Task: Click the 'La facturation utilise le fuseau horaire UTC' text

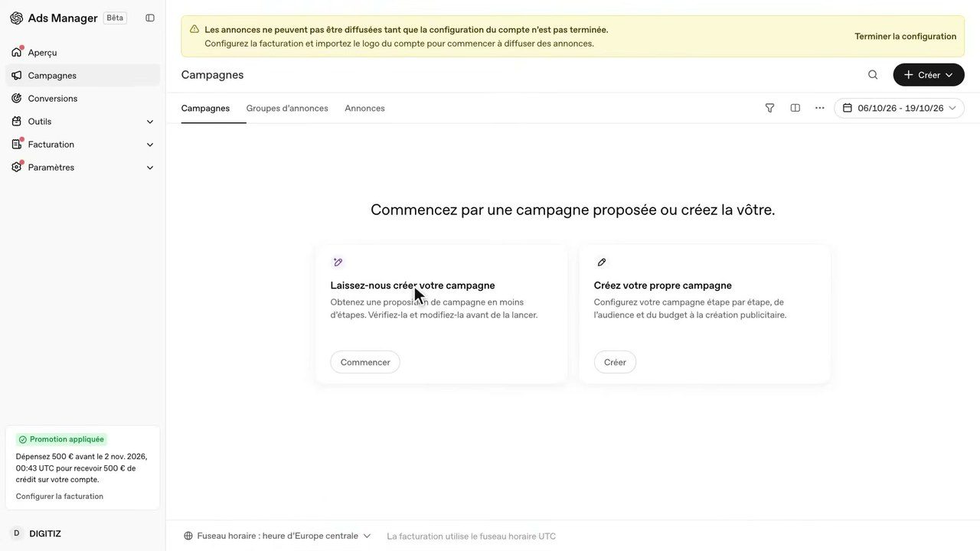Action: [x=472, y=536]
